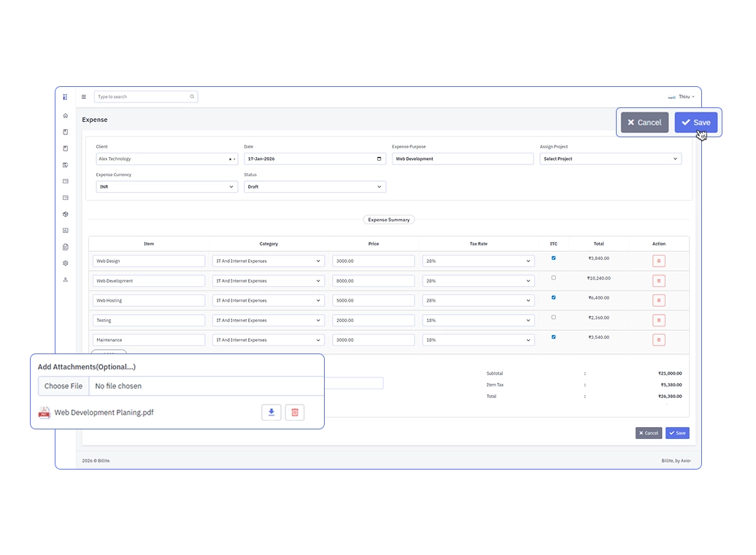Screen dimensions: 756x555
Task: Click the Testing item field
Action: [x=149, y=321]
